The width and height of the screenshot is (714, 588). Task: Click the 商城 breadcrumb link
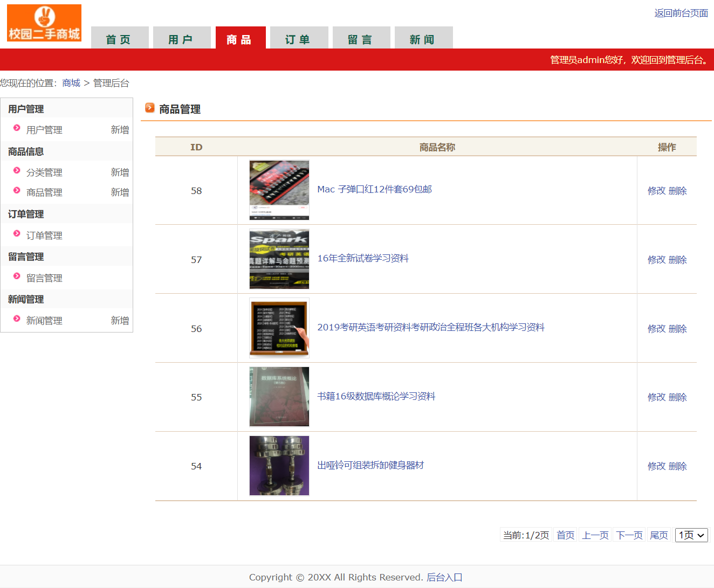71,83
